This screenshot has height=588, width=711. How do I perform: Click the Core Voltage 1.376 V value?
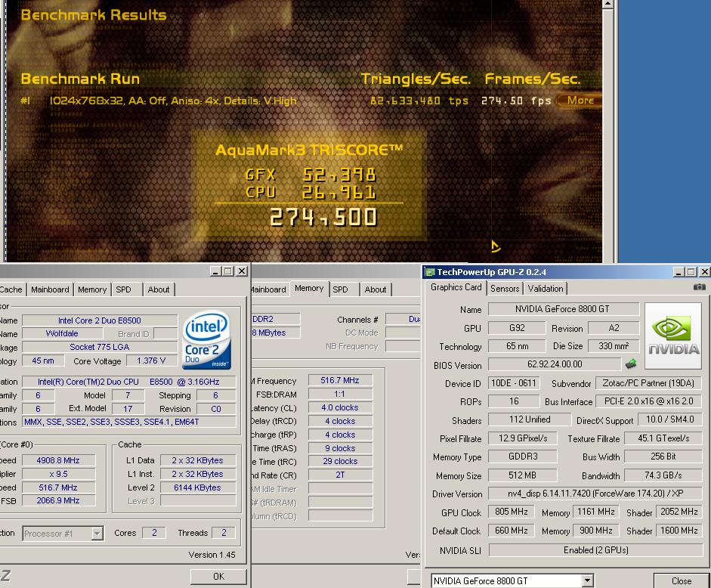[x=151, y=361]
